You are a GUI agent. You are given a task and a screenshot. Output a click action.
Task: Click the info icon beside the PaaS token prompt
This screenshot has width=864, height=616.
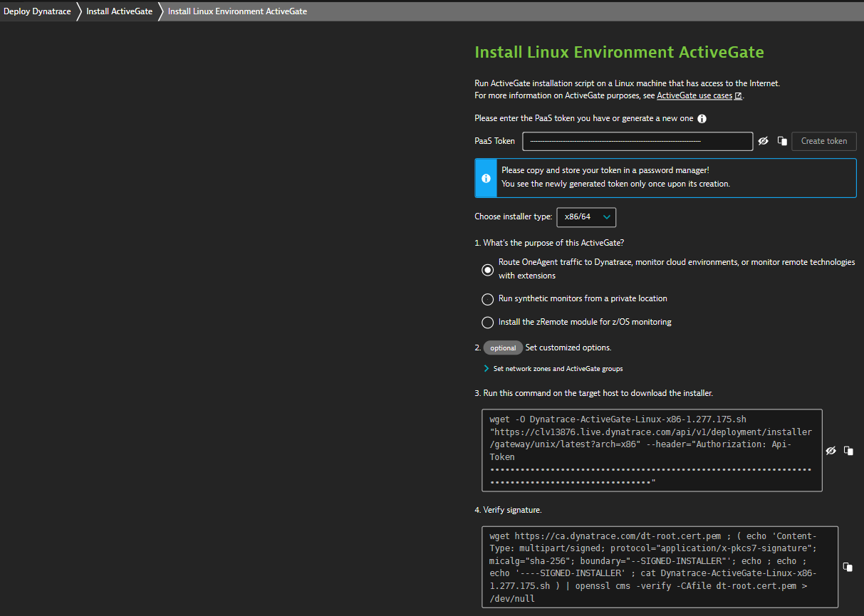click(x=702, y=119)
